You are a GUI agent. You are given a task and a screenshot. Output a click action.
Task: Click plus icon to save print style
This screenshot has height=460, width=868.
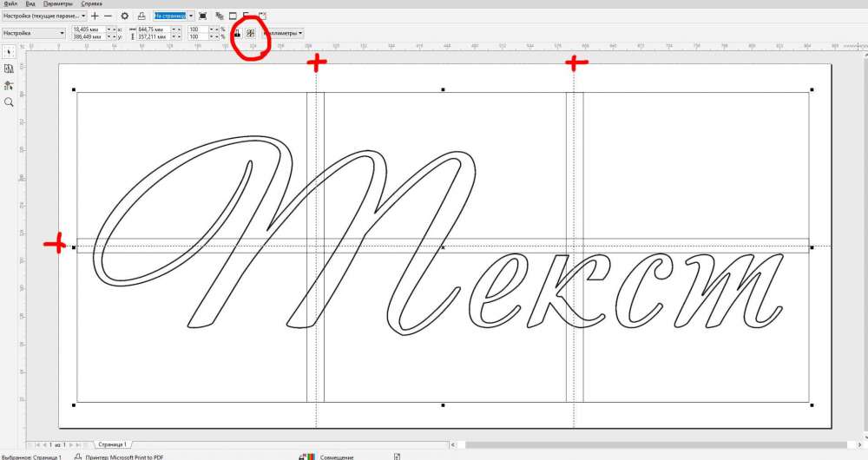95,16
